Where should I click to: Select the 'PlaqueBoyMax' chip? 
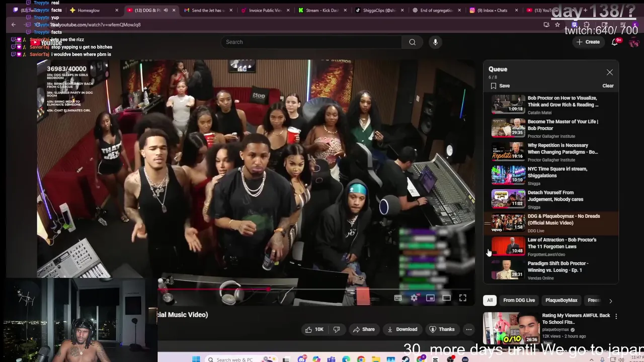click(561, 300)
